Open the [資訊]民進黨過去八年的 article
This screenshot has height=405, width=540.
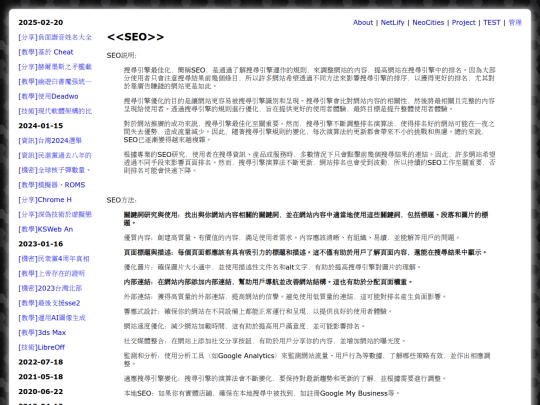[55, 155]
